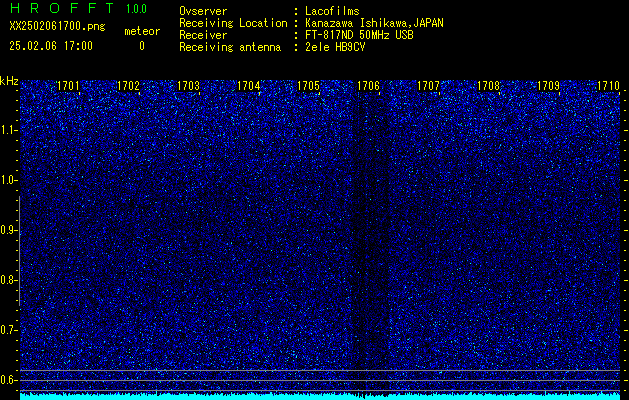
Task: Click the 1703 time marker
Action: click(x=189, y=86)
